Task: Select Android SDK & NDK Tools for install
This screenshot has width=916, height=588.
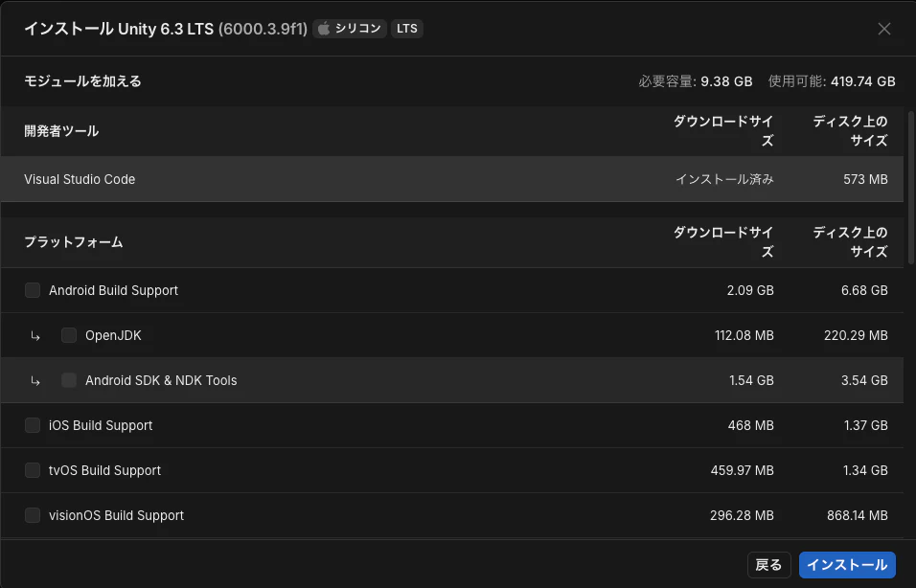Action: (x=68, y=380)
